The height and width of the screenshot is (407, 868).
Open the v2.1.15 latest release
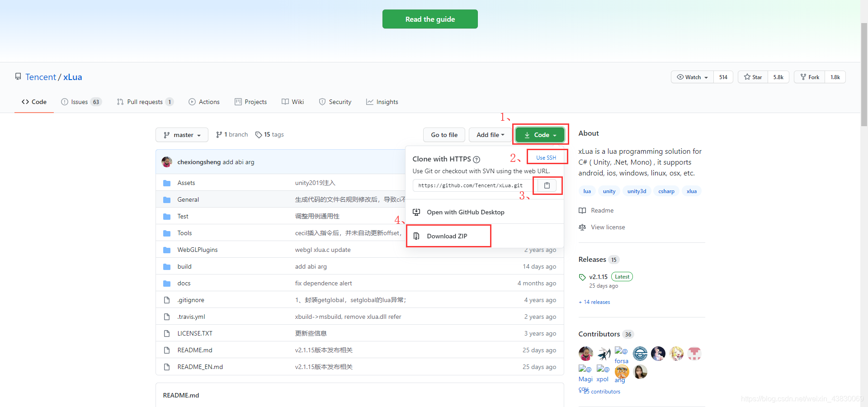click(598, 277)
